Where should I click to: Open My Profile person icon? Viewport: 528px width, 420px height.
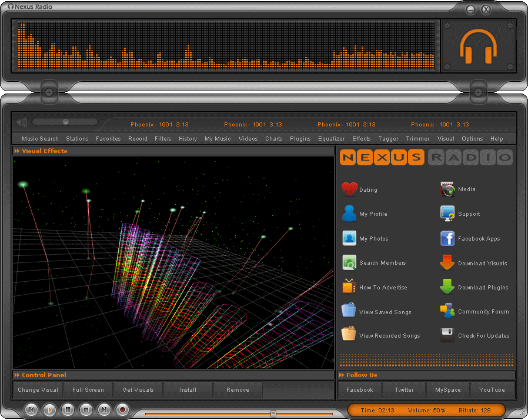[349, 214]
